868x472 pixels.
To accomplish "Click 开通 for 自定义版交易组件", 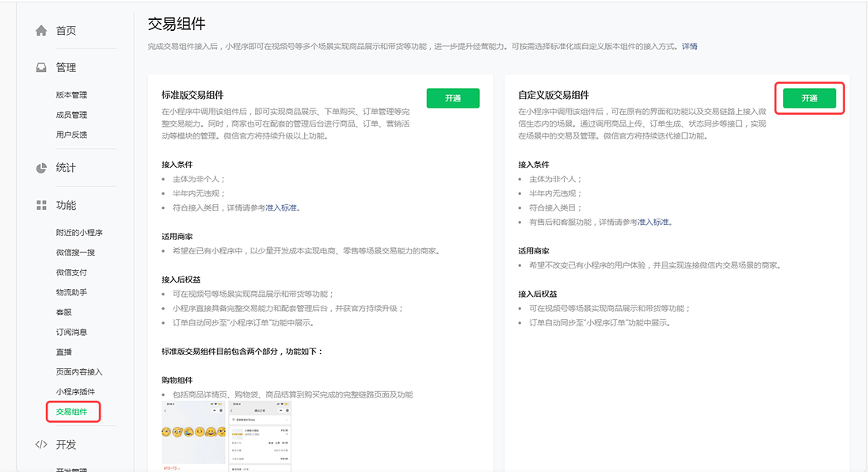I will point(809,98).
